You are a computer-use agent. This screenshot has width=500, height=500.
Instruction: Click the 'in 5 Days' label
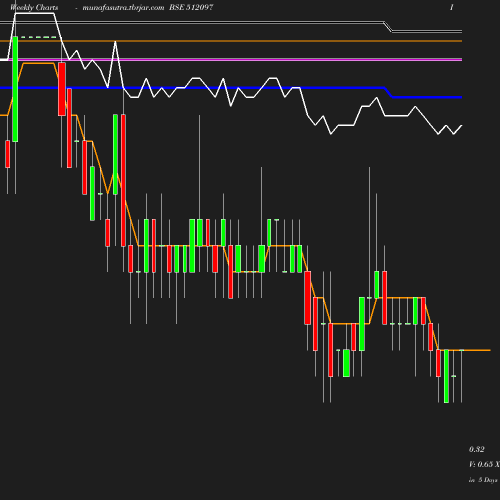pyautogui.click(x=483, y=480)
